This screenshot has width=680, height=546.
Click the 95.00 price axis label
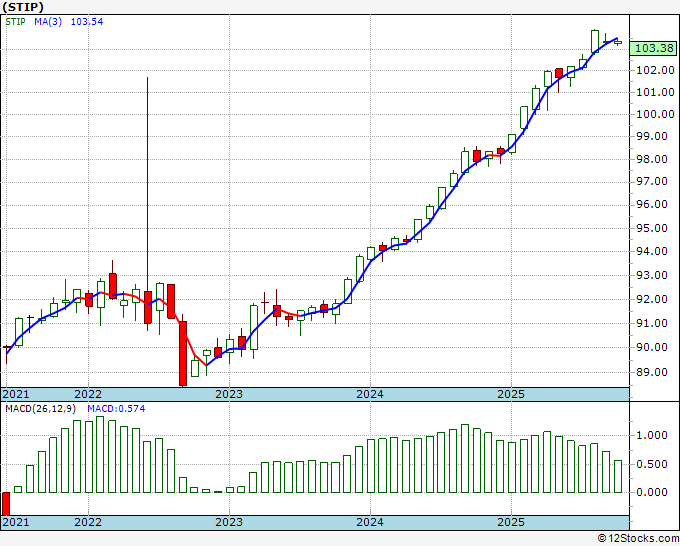coord(651,228)
